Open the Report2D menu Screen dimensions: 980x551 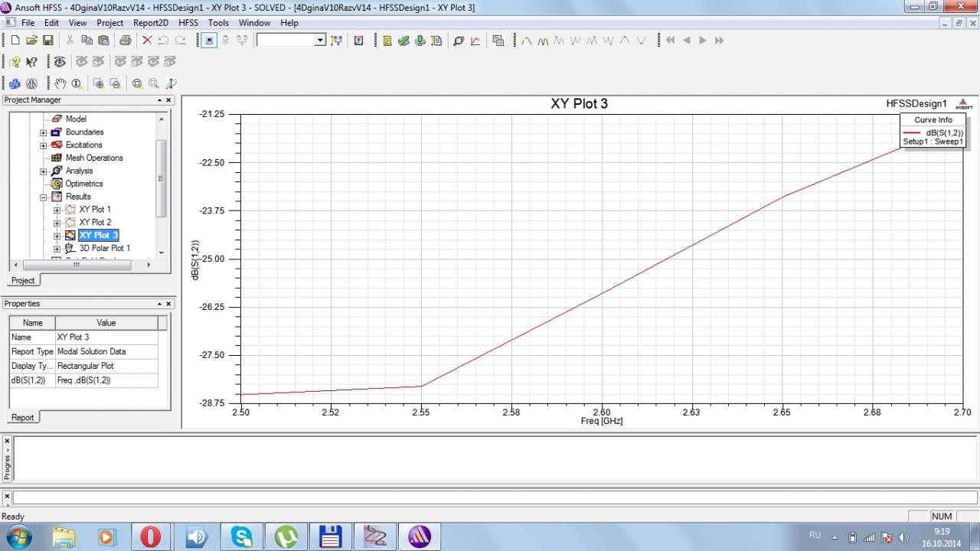[x=150, y=23]
